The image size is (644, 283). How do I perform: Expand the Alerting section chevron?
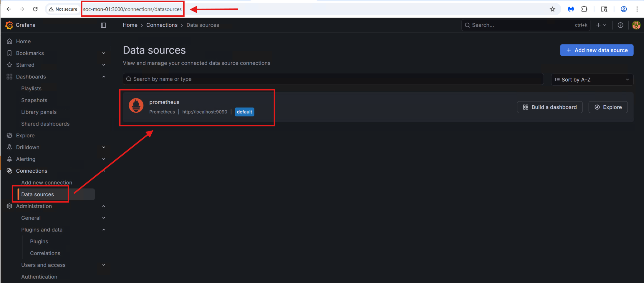[104, 159]
